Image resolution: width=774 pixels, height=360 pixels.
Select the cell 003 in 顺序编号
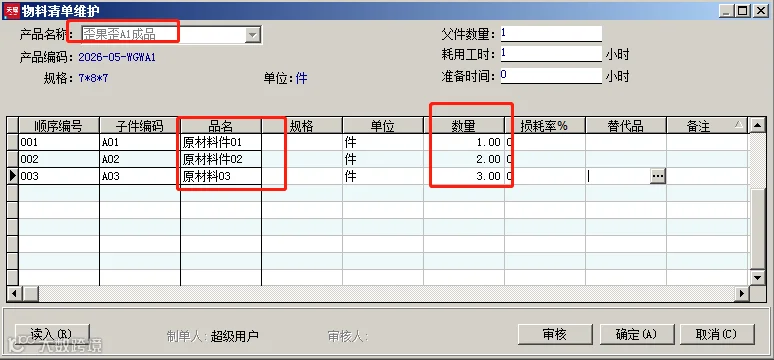click(59, 176)
